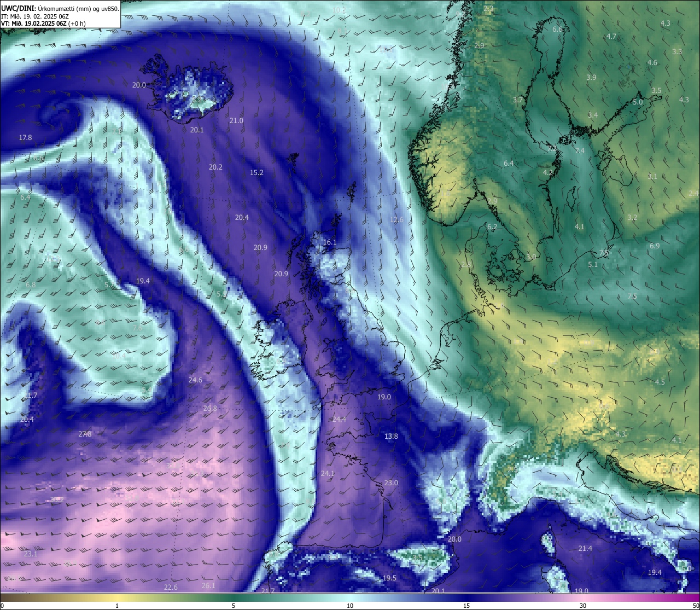Click the 6.2 value near Denmark
Image resolution: width=700 pixels, height=610 pixels.
coord(492,226)
